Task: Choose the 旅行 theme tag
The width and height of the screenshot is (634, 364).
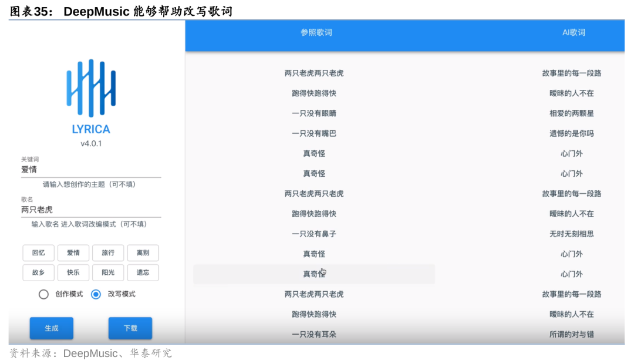Action: coord(108,253)
